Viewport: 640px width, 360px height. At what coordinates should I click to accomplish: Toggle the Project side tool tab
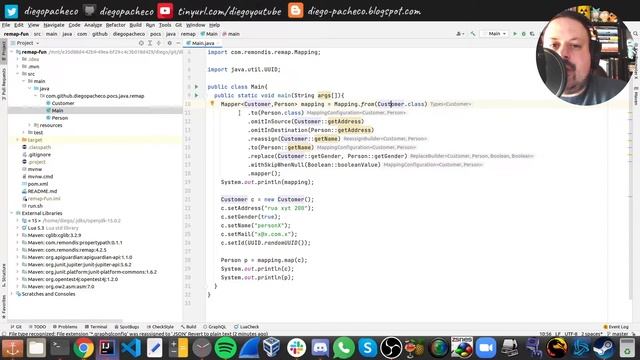click(4, 50)
